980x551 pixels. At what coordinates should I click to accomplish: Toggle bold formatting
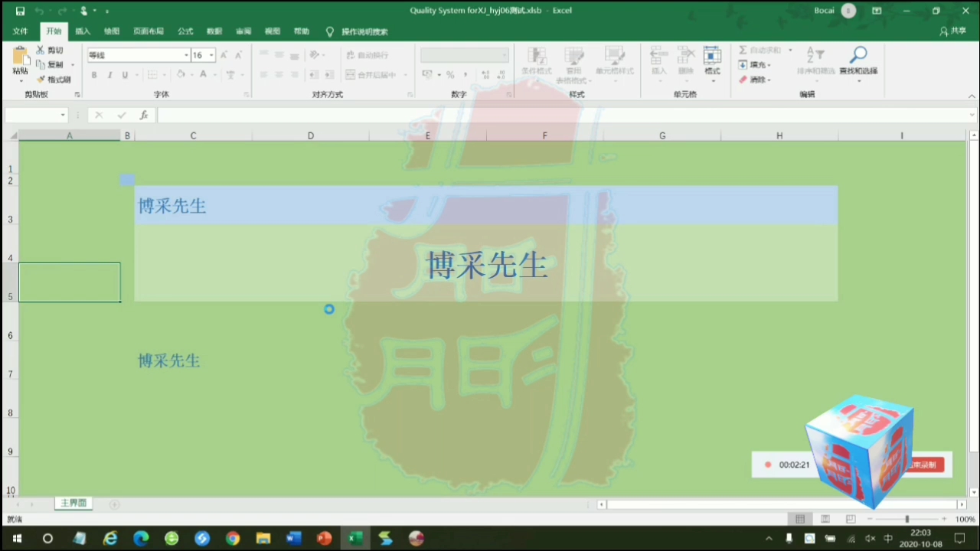tap(93, 75)
